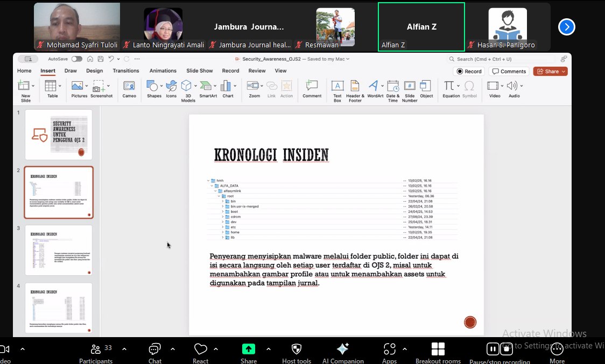Click the Screenshot tool in the ribbon
The width and height of the screenshot is (605, 364).
tap(101, 89)
